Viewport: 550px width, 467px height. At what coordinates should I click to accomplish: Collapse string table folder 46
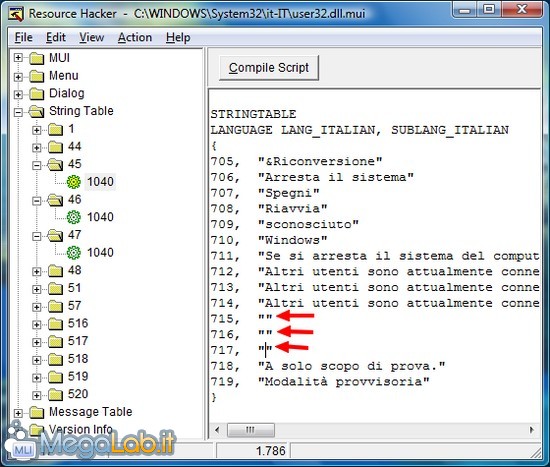[x=36, y=201]
